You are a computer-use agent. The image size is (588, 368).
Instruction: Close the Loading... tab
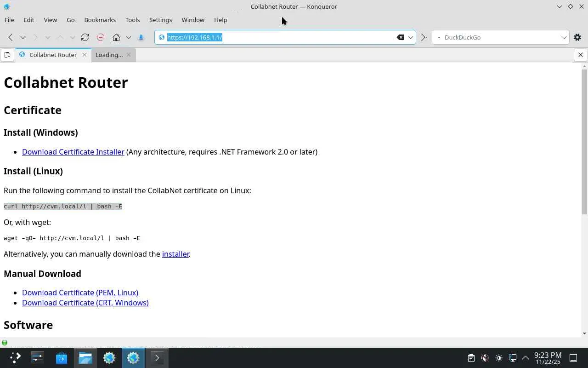click(x=129, y=55)
